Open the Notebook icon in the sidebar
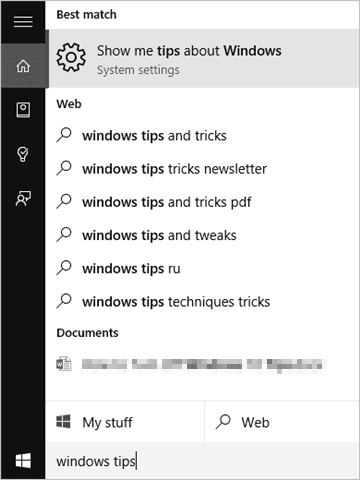This screenshot has width=360, height=480. point(23,110)
